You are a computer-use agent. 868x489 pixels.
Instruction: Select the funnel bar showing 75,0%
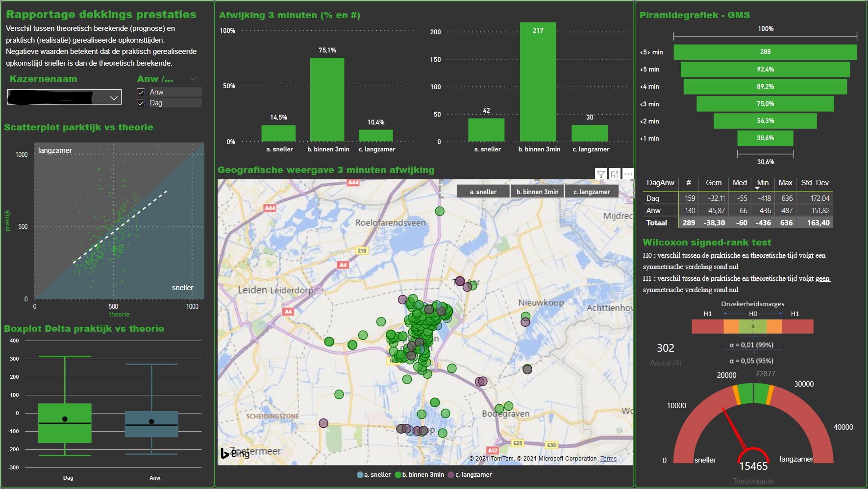[x=765, y=103]
